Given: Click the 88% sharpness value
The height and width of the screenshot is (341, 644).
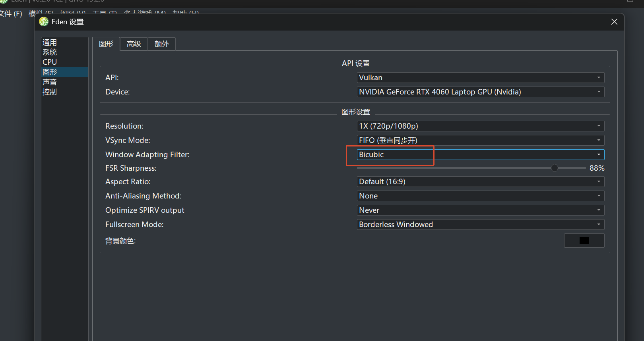Looking at the screenshot, I should click(x=597, y=168).
